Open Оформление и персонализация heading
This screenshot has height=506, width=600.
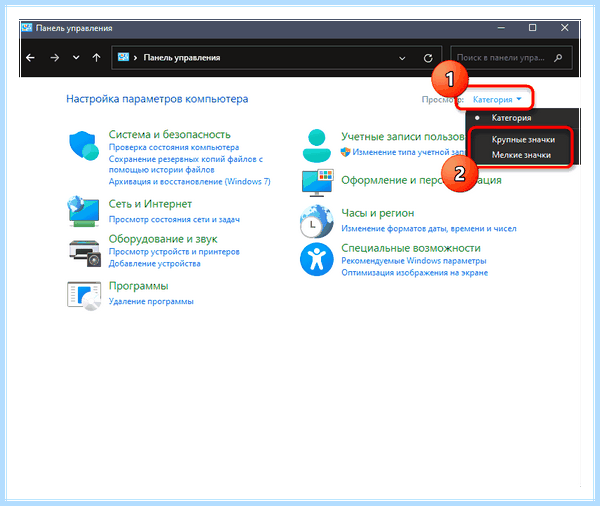pos(421,180)
